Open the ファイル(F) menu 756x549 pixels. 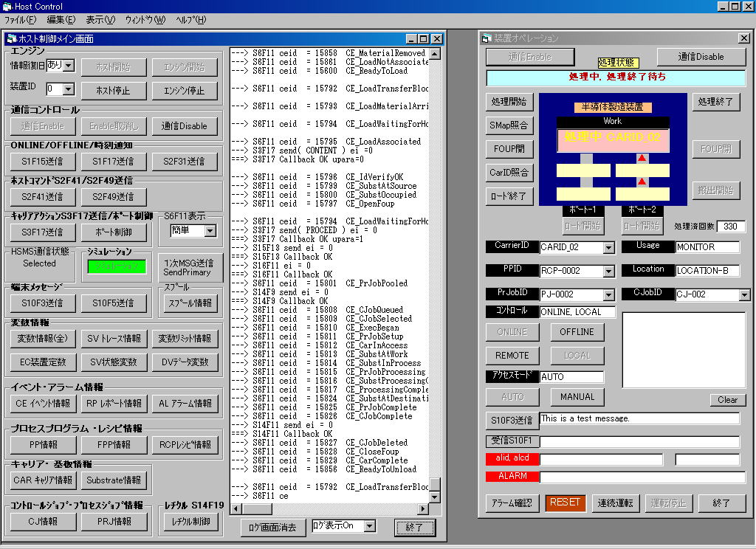tap(20, 20)
